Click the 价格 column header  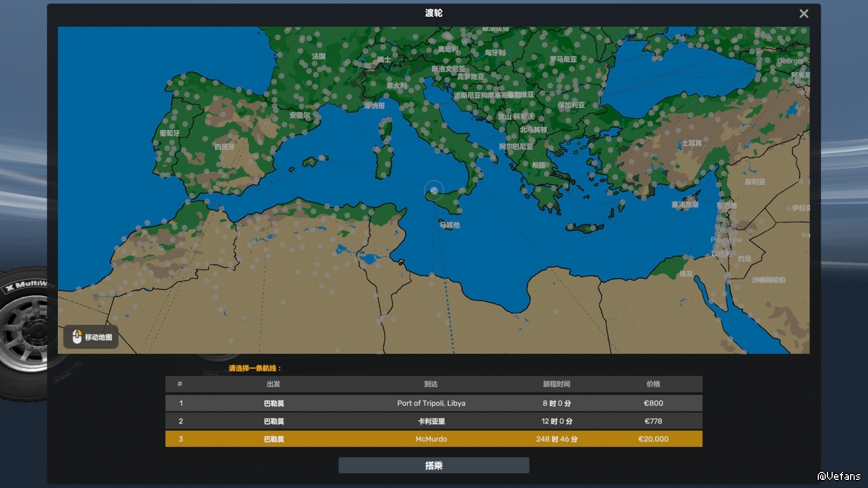(653, 384)
